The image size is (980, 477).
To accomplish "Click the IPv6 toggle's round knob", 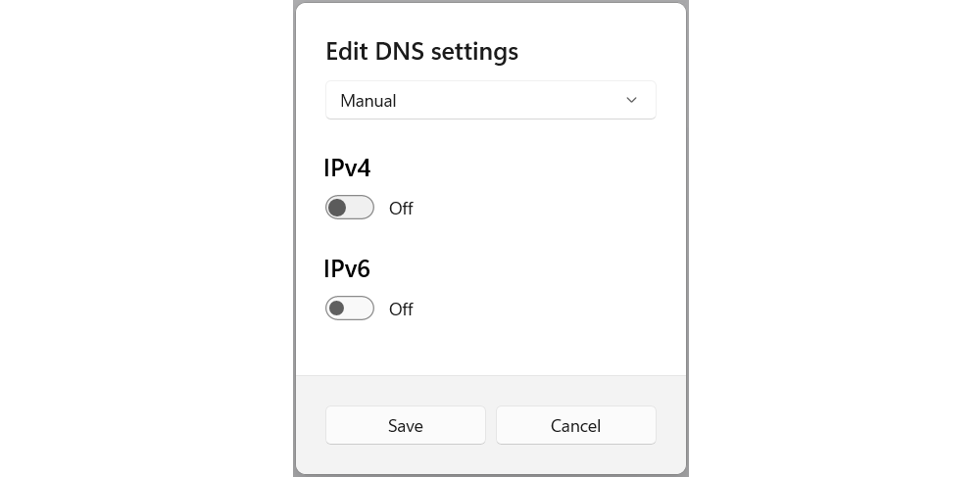I will pyautogui.click(x=337, y=309).
